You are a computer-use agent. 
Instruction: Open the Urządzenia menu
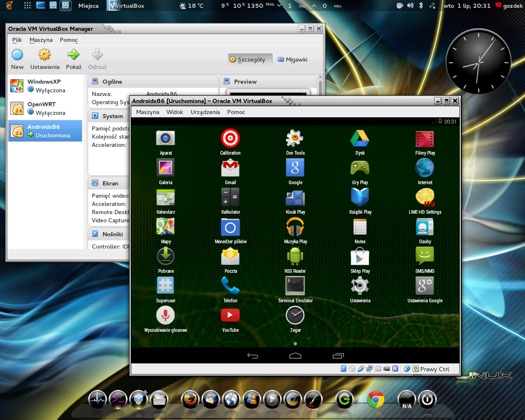(x=205, y=112)
